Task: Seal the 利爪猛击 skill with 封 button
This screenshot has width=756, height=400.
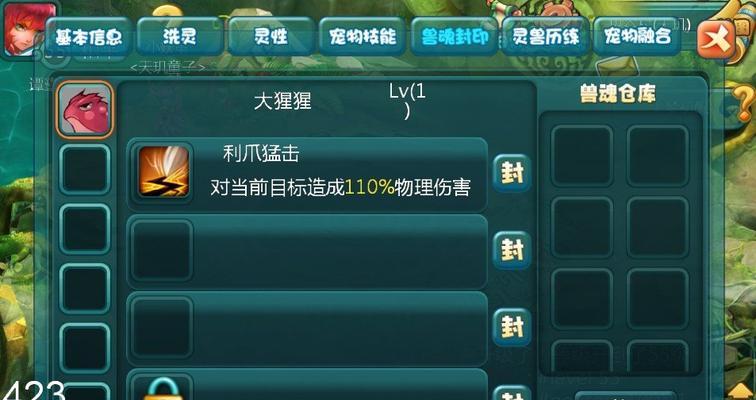Action: (x=512, y=173)
